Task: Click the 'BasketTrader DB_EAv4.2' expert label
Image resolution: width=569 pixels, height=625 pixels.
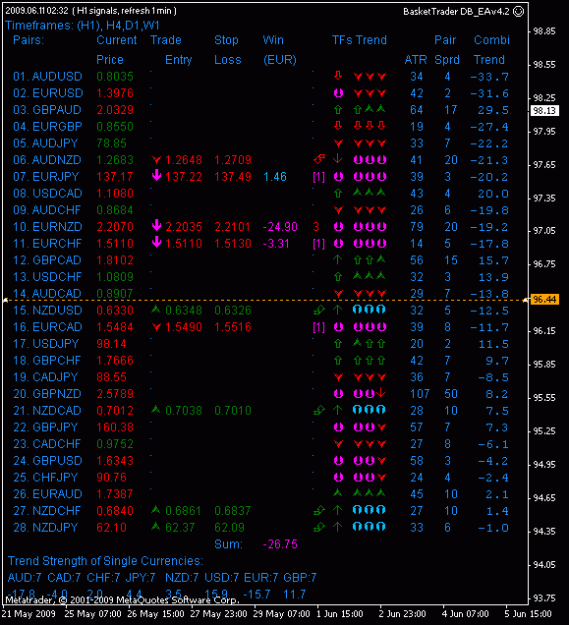Action: [456, 12]
